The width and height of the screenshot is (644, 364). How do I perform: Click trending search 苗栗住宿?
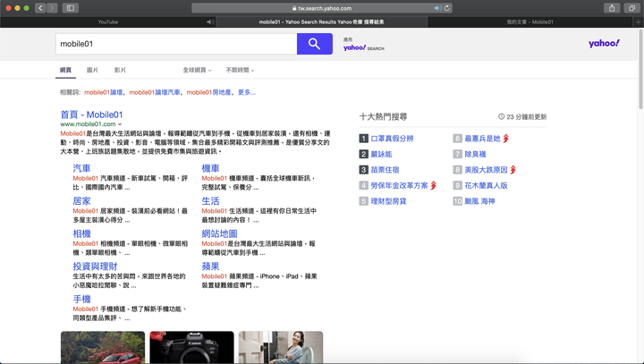coord(385,170)
